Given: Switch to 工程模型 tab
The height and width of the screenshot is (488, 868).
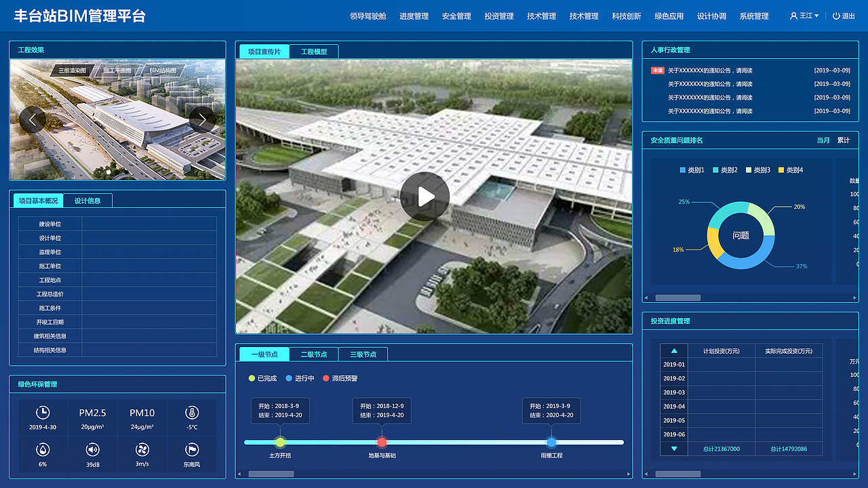Looking at the screenshot, I should tap(314, 52).
